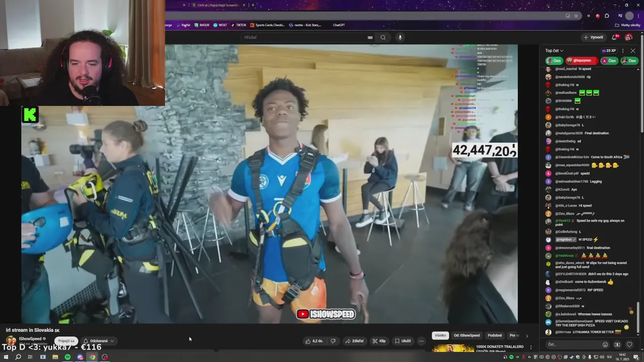
Task: Click the @tepaymec red chat chip
Action: tap(581, 60)
